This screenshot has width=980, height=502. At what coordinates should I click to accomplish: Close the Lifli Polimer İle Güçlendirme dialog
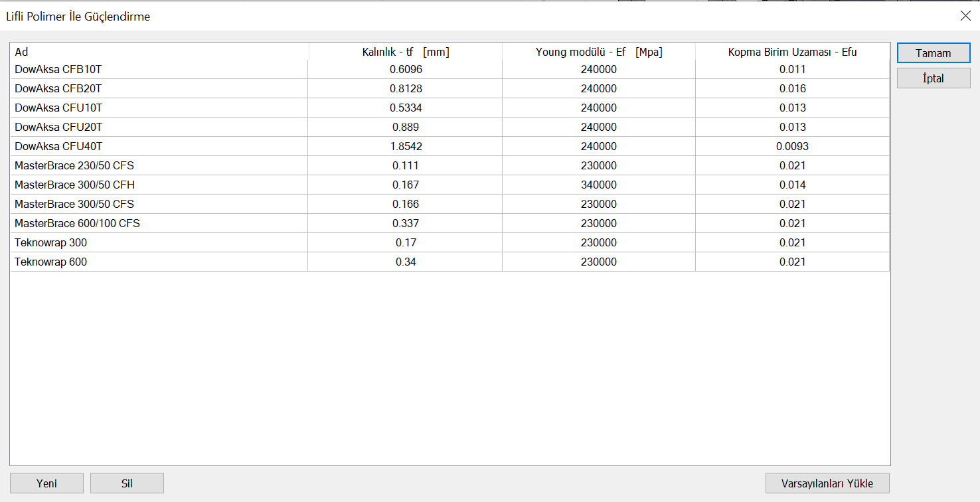coord(965,16)
